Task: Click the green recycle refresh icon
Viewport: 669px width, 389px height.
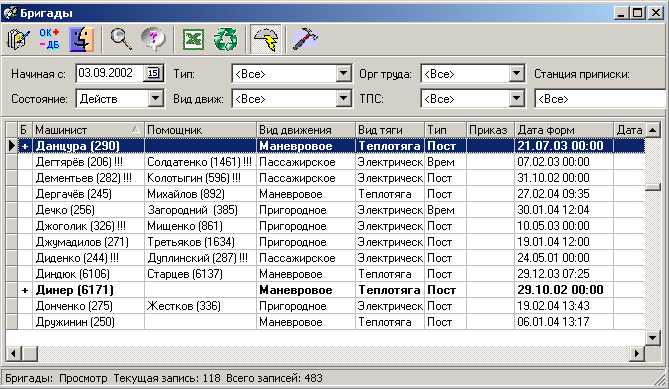Action: 225,39
